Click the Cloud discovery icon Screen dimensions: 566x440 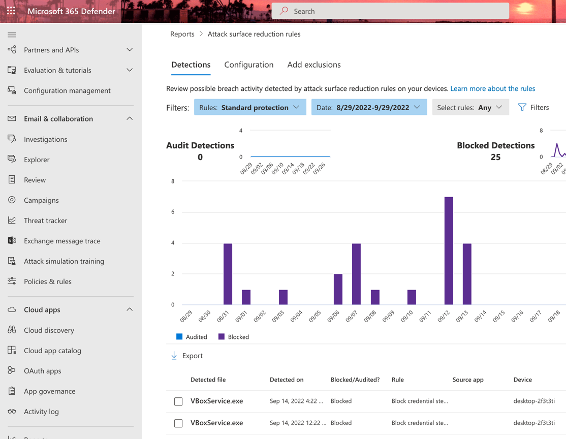pyautogui.click(x=12, y=330)
